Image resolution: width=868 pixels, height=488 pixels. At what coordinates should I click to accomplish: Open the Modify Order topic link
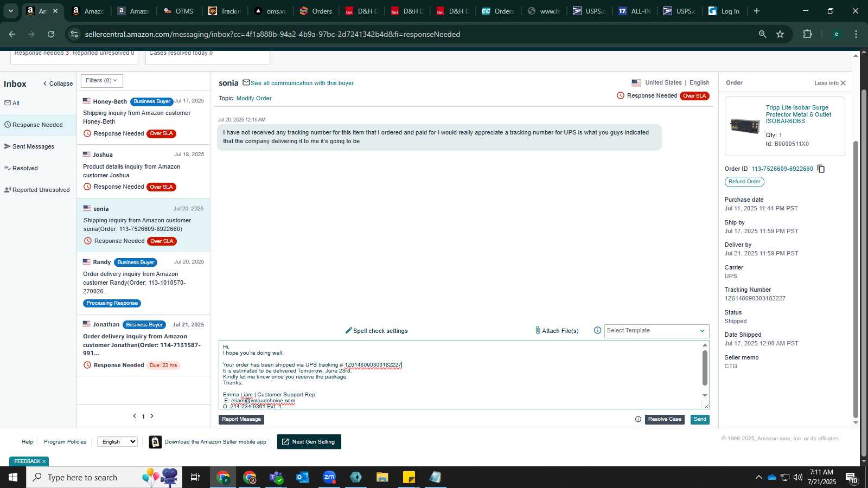click(x=254, y=98)
